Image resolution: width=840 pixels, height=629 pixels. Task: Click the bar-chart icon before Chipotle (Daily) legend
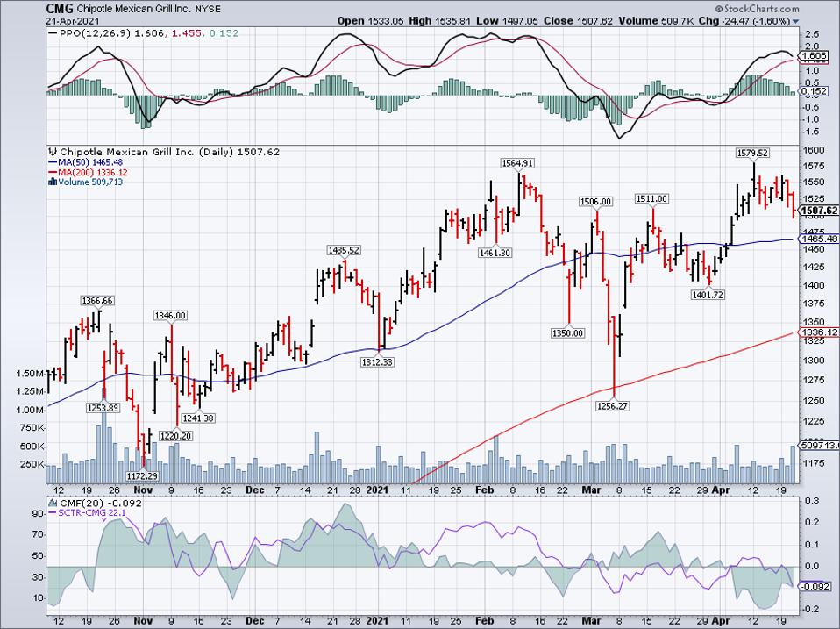53,152
